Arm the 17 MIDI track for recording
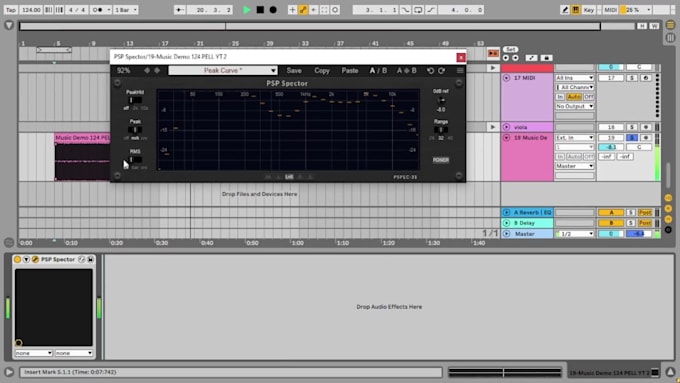680x383 pixels. [646, 78]
